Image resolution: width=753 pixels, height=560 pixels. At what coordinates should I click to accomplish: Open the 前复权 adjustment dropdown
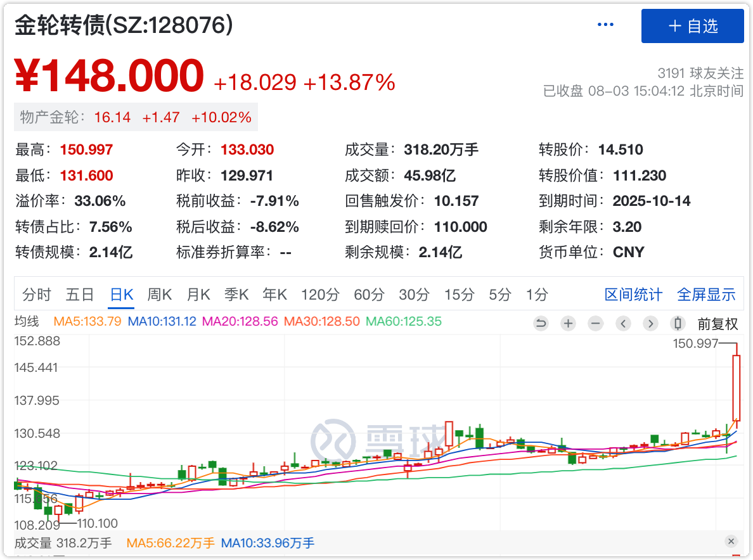point(718,324)
